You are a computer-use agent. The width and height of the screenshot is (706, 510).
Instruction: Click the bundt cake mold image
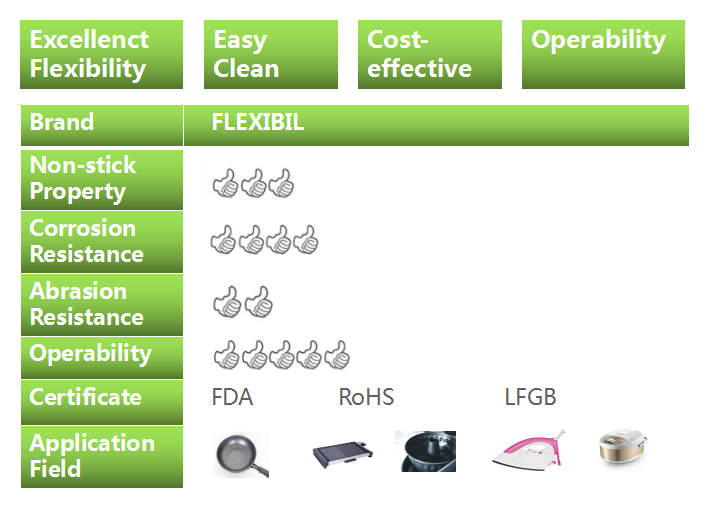point(425,451)
